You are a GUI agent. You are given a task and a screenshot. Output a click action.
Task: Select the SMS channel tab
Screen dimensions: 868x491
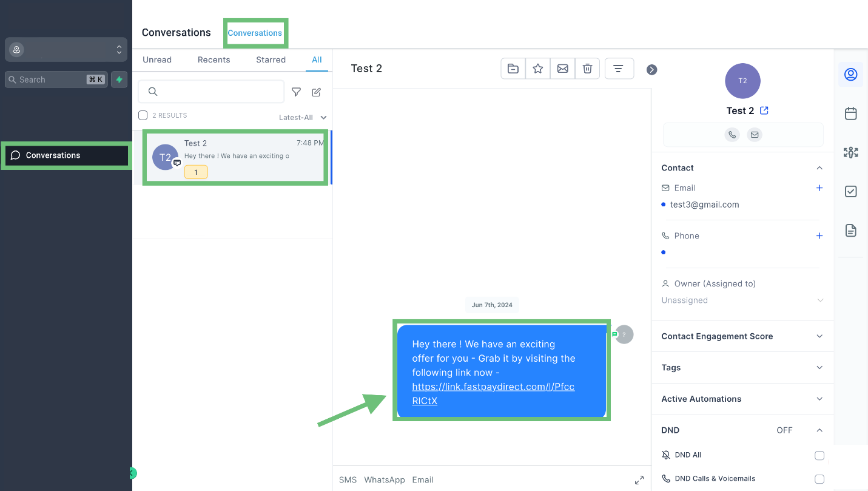point(348,479)
